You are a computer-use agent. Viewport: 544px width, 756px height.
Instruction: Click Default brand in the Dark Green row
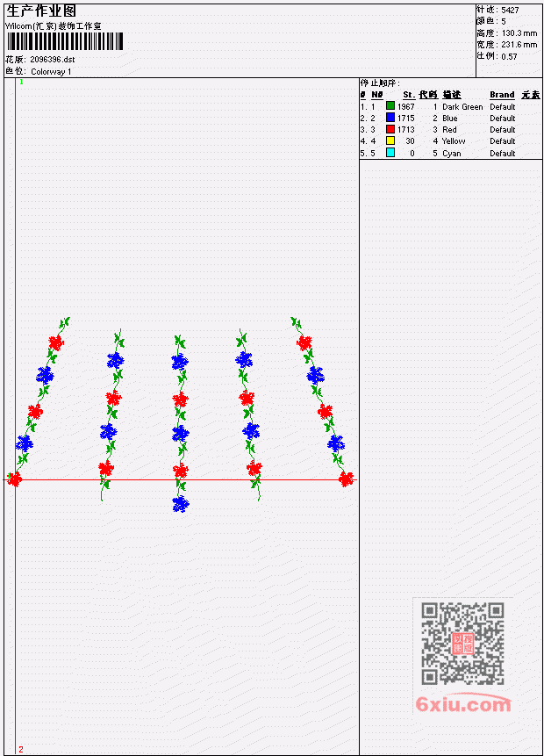(503, 107)
